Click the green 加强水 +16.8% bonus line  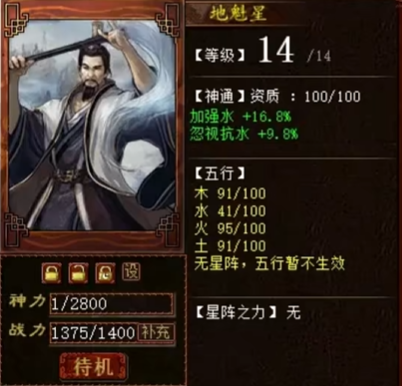click(241, 117)
